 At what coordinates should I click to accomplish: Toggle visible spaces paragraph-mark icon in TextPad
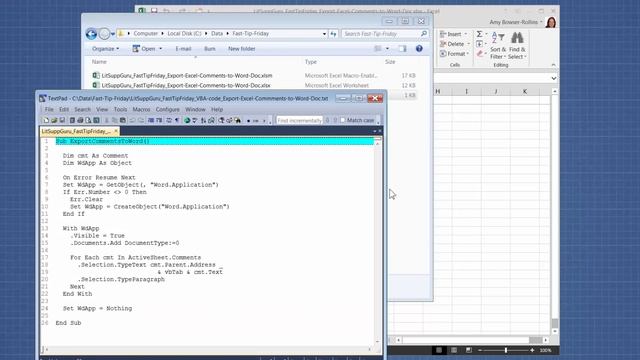177,120
